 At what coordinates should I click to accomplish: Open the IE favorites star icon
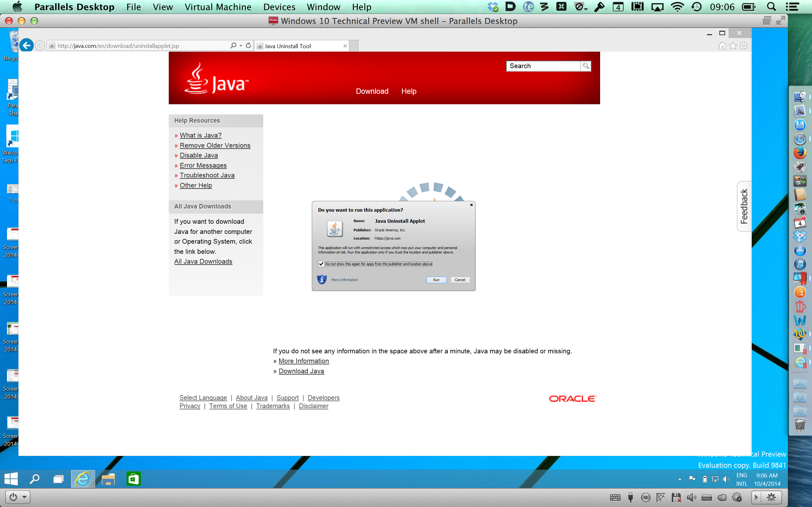tap(733, 46)
